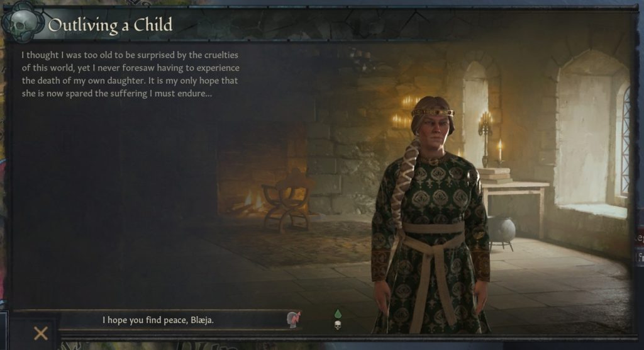Click the character's jeweled circlet
This screenshot has width=644, height=350.
coord(433,112)
